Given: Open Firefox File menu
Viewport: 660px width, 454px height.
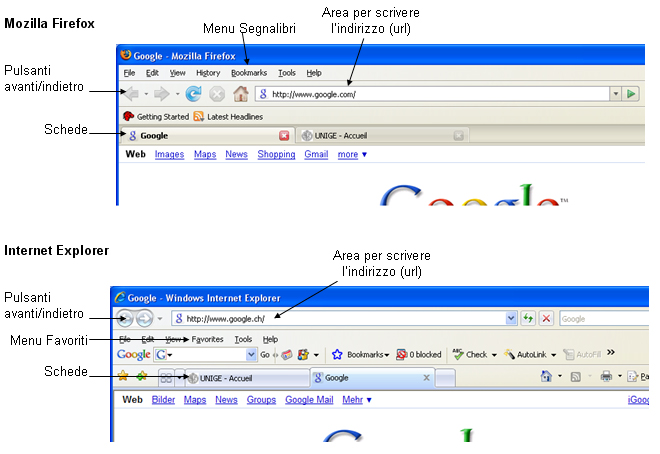Looking at the screenshot, I should tap(129, 73).
